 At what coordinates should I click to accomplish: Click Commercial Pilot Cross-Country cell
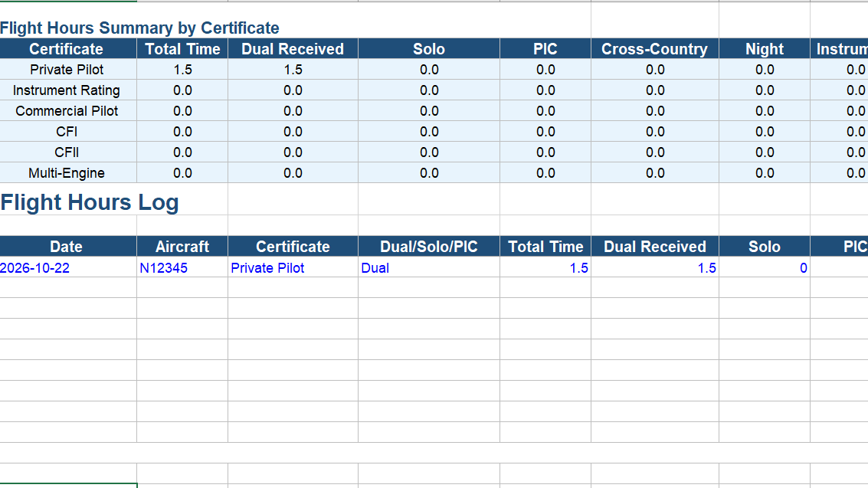655,110
